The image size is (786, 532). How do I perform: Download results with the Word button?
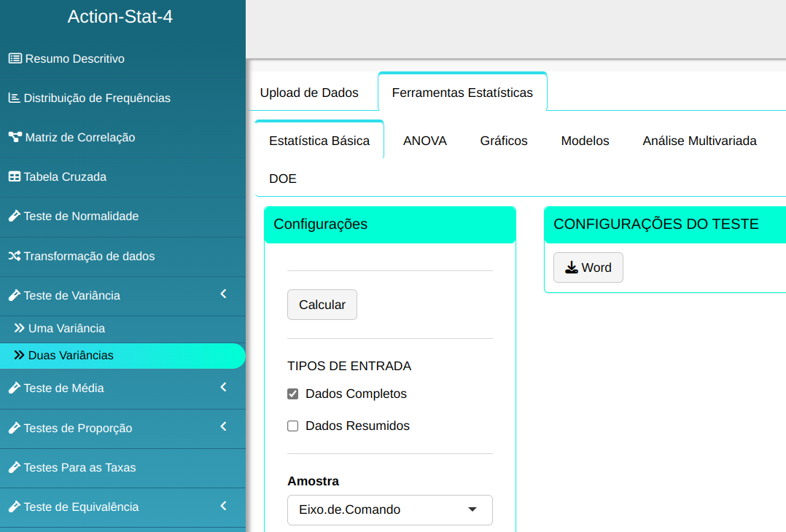(588, 267)
